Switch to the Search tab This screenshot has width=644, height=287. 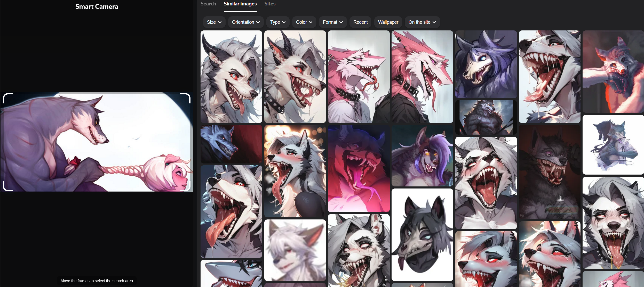click(208, 4)
